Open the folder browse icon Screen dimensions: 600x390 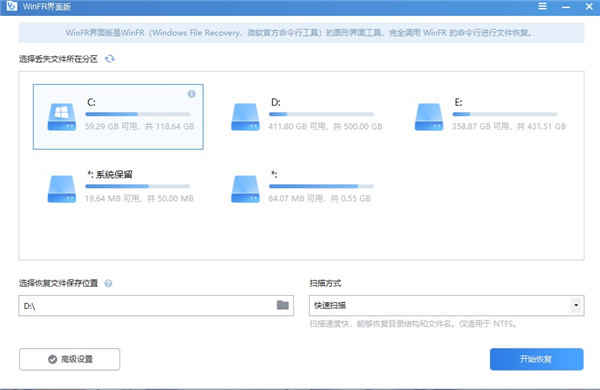[x=282, y=305]
